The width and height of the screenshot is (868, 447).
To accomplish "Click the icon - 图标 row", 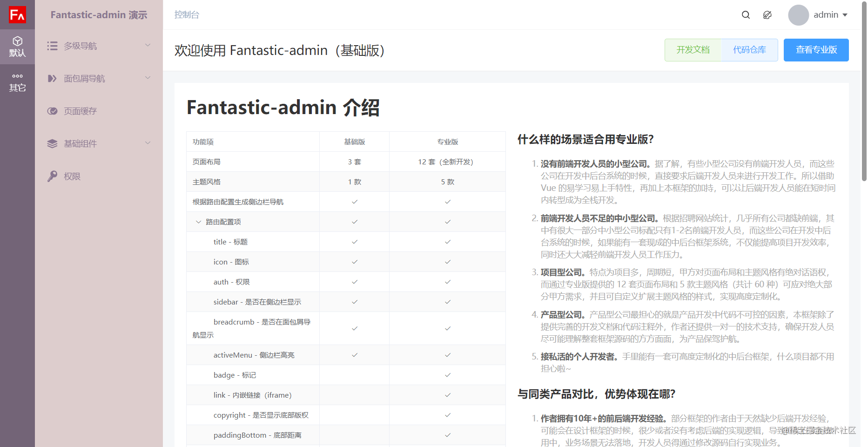I will click(x=346, y=262).
